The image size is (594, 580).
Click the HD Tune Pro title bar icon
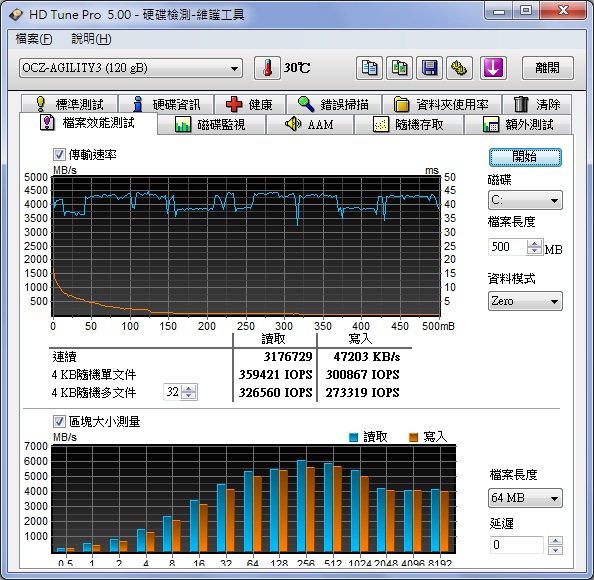tap(16, 15)
